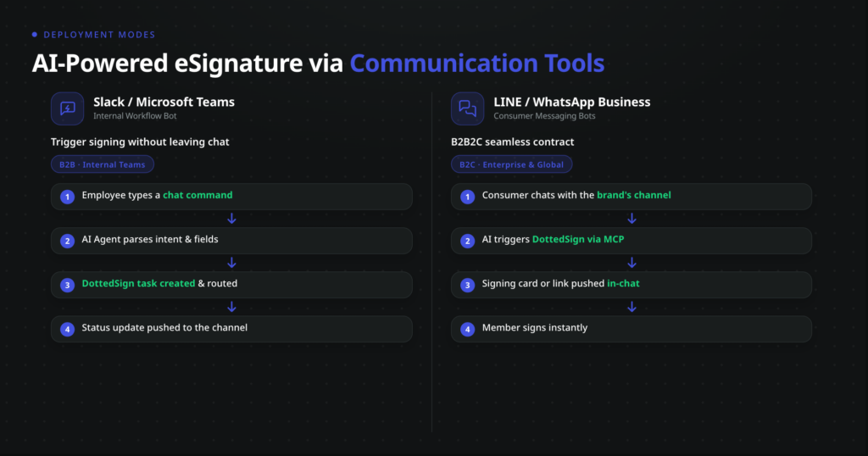Image resolution: width=868 pixels, height=456 pixels.
Task: Click 'Signing card or link pushed in-chat' step
Action: click(x=632, y=285)
